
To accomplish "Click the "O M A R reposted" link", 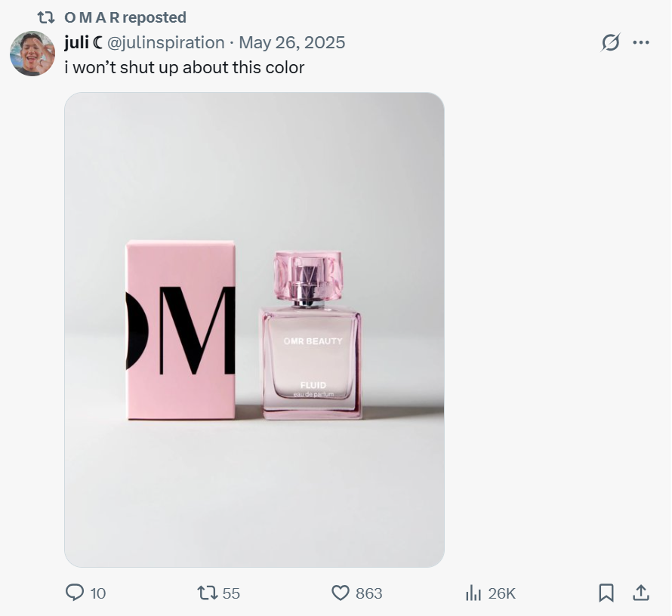I will [x=125, y=17].
